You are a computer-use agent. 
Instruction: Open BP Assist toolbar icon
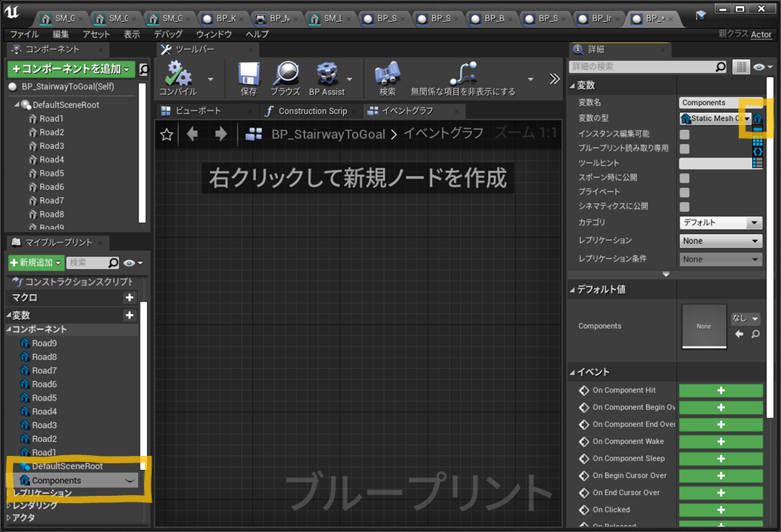(x=327, y=74)
